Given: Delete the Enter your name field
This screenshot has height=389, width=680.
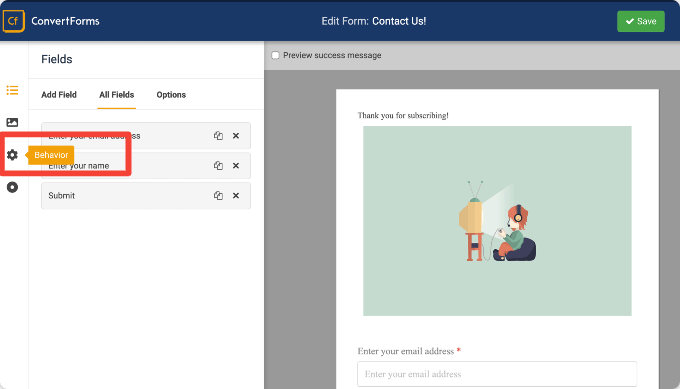Looking at the screenshot, I should [x=236, y=166].
